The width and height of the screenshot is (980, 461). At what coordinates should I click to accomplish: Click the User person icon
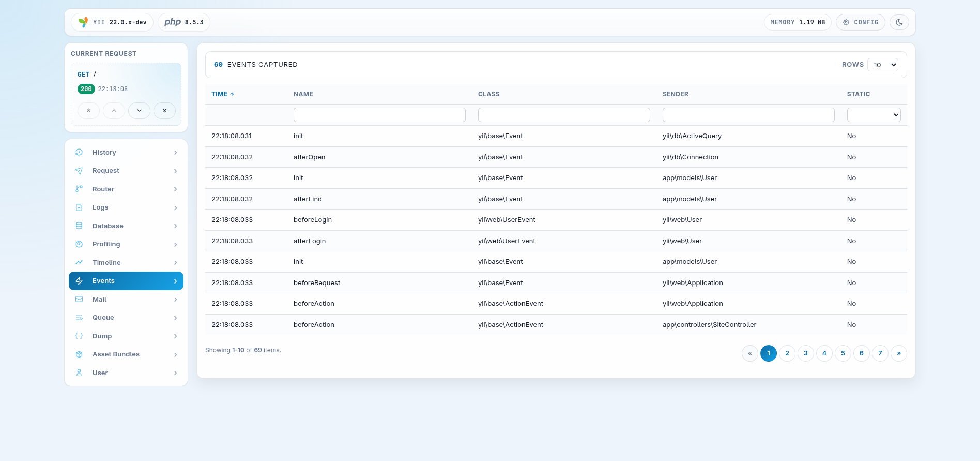[x=79, y=373]
